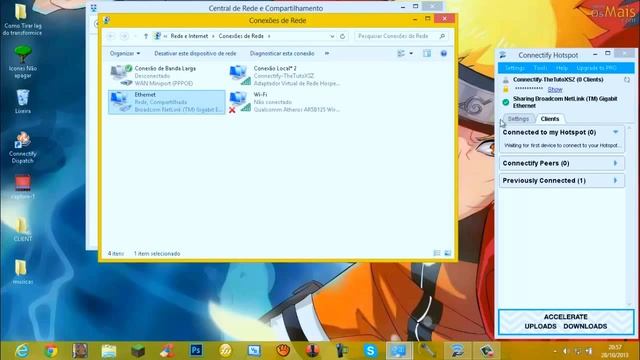The height and width of the screenshot is (360, 640).
Task: Expand the address bar history dropdown
Action: 332,36
